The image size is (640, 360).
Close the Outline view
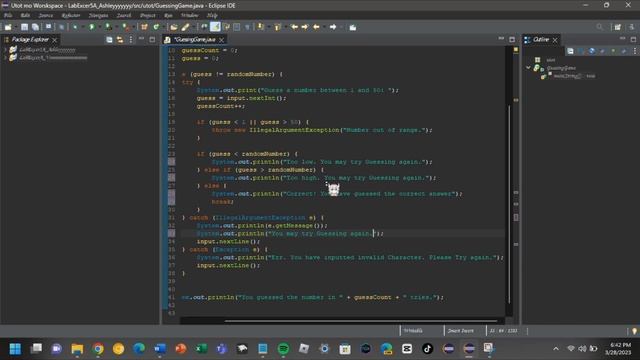(x=555, y=40)
